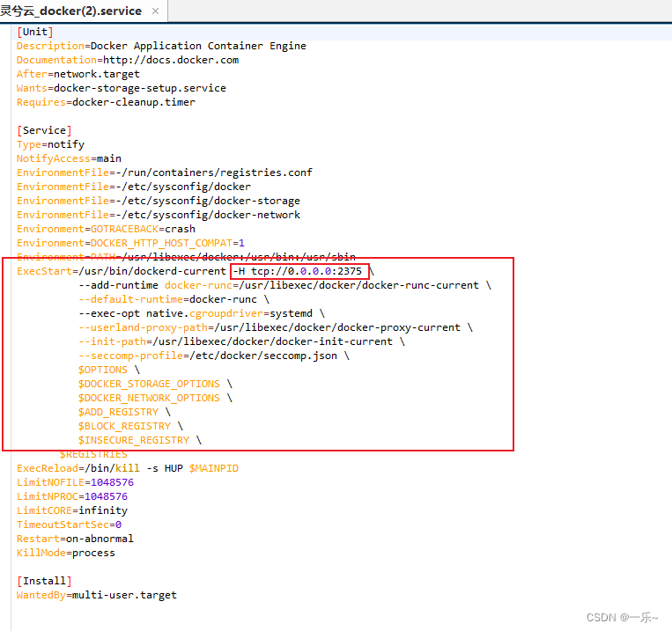Close the docker(2).service tab
This screenshot has height=631, width=672.
156,11
